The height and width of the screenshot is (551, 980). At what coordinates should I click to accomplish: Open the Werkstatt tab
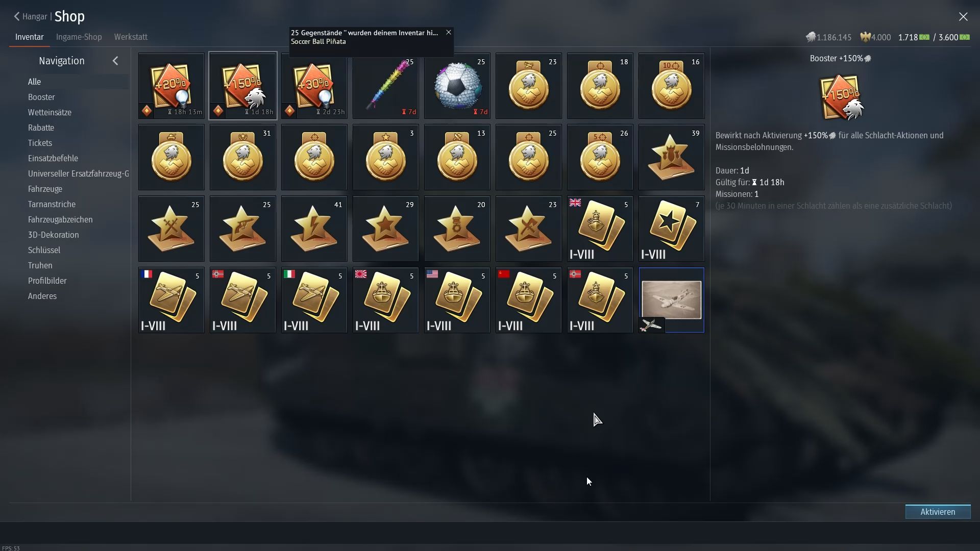click(131, 37)
